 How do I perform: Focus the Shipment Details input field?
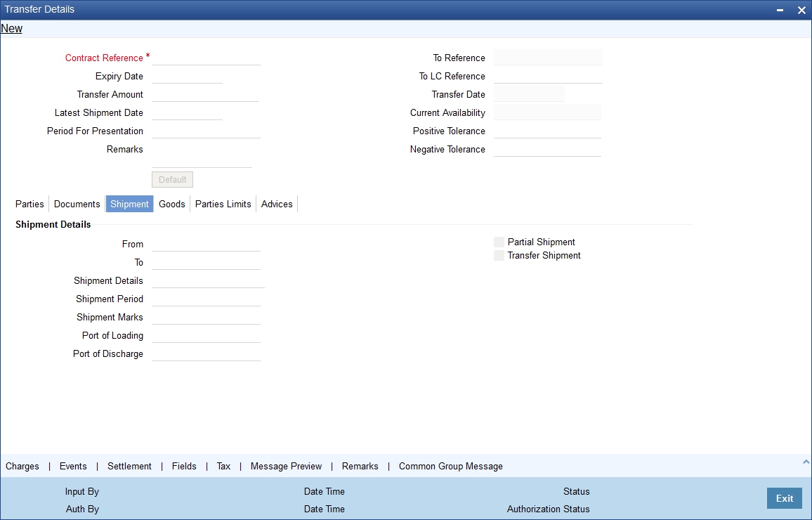pyautogui.click(x=208, y=280)
